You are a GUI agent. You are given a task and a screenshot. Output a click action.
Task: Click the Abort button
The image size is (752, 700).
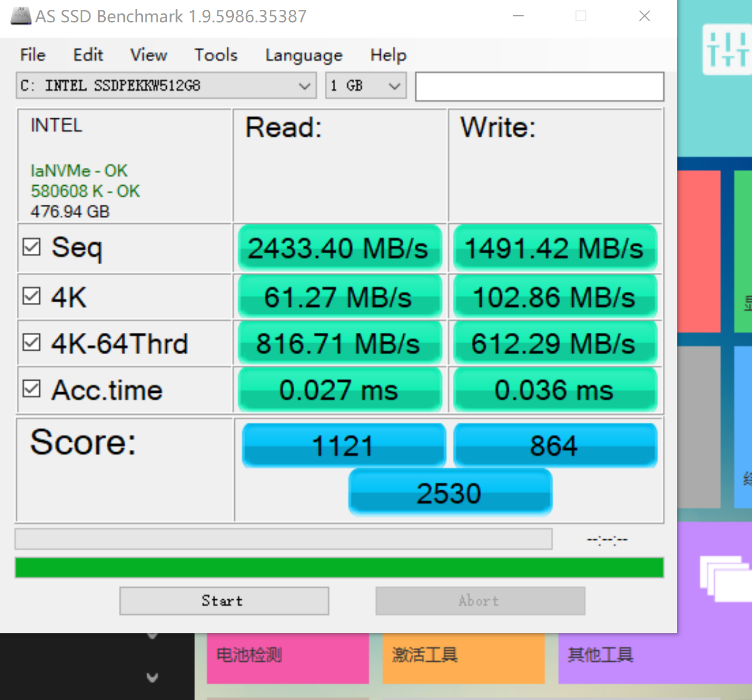point(480,601)
